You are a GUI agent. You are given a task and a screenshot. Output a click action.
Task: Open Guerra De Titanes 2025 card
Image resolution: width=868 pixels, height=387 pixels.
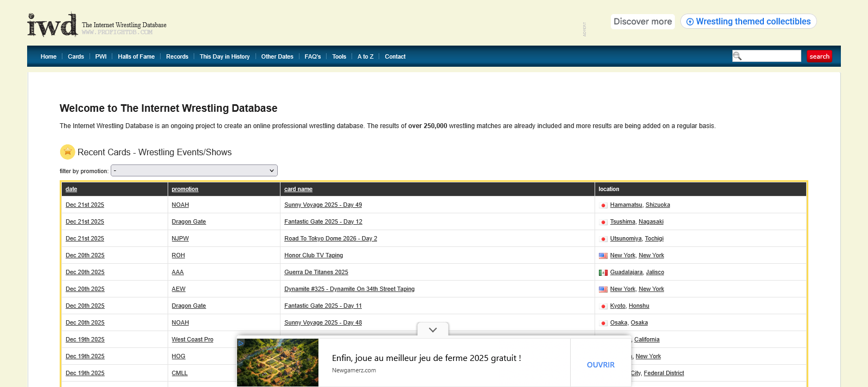coord(316,272)
